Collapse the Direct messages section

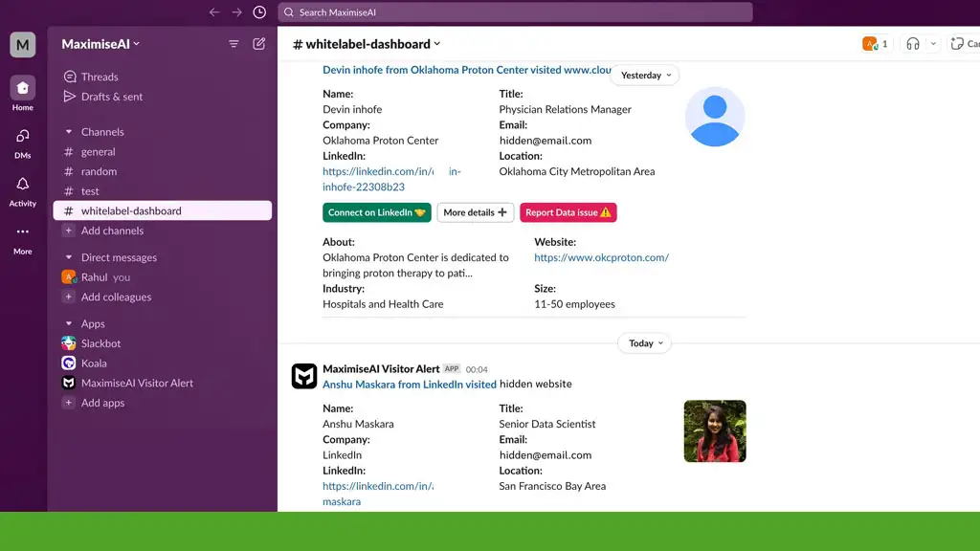(69, 257)
